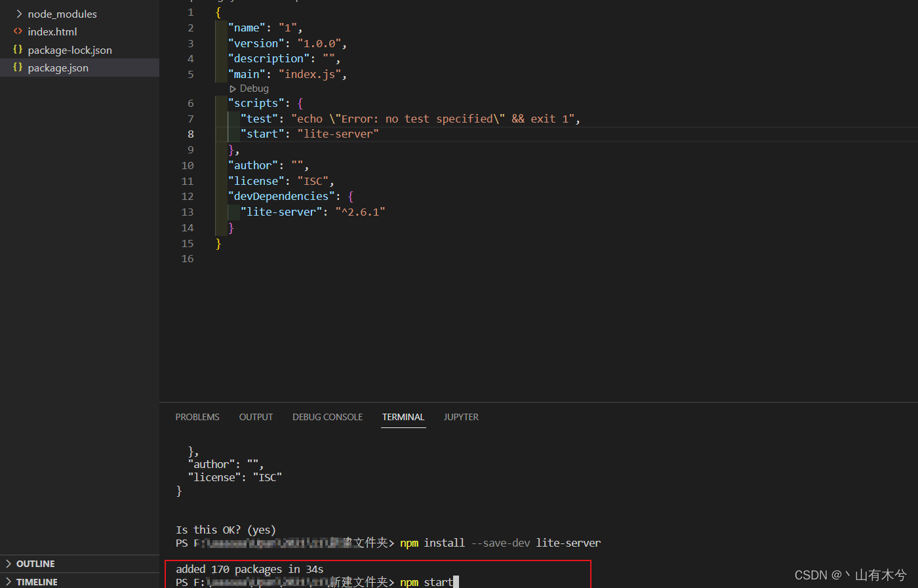Click the "name" key on line 2
This screenshot has height=588, width=918.
coord(247,28)
